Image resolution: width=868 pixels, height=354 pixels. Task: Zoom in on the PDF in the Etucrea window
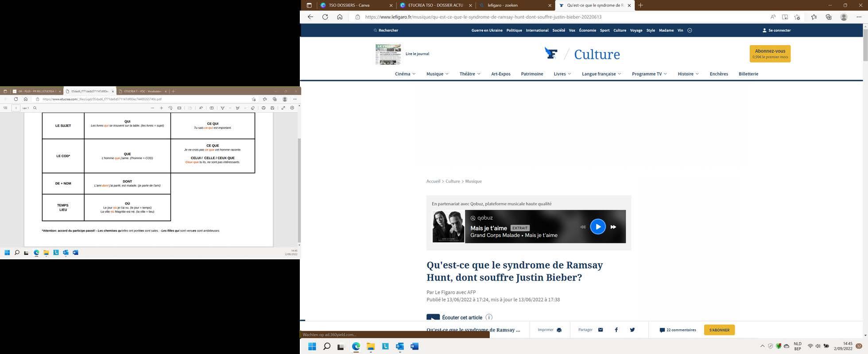coord(161,108)
